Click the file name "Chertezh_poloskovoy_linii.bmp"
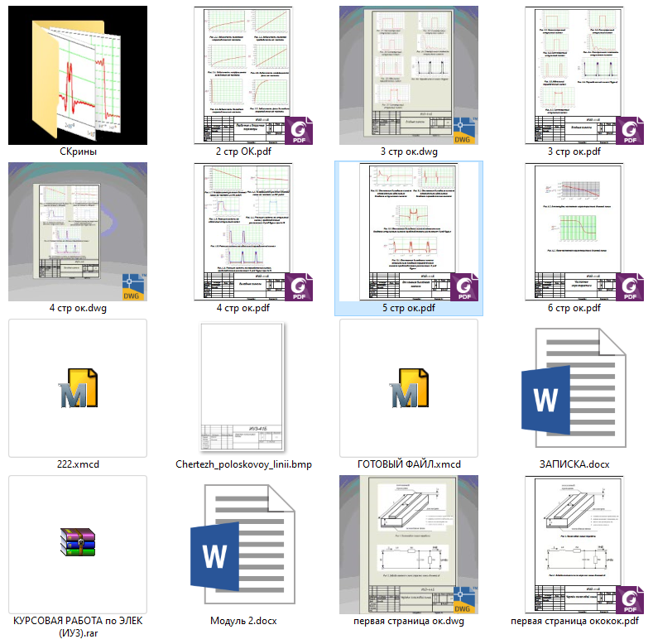The image size is (653, 644). 243,464
